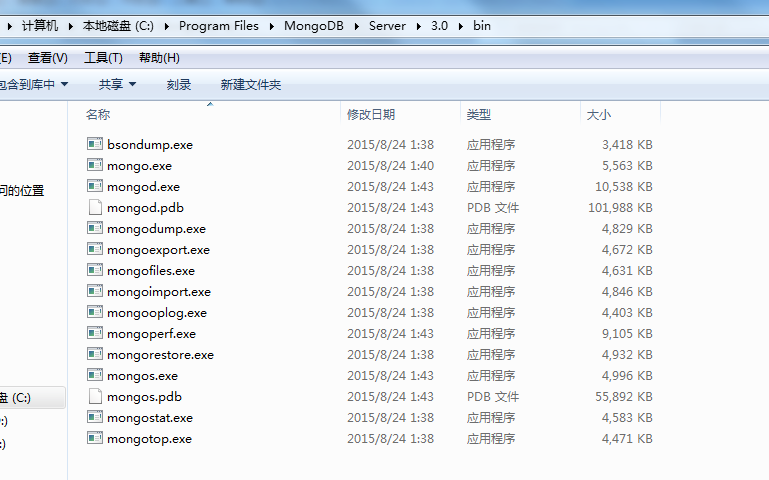Go to MongoDB breadcrumb folder
Image resolution: width=769 pixels, height=480 pixels.
coord(314,26)
